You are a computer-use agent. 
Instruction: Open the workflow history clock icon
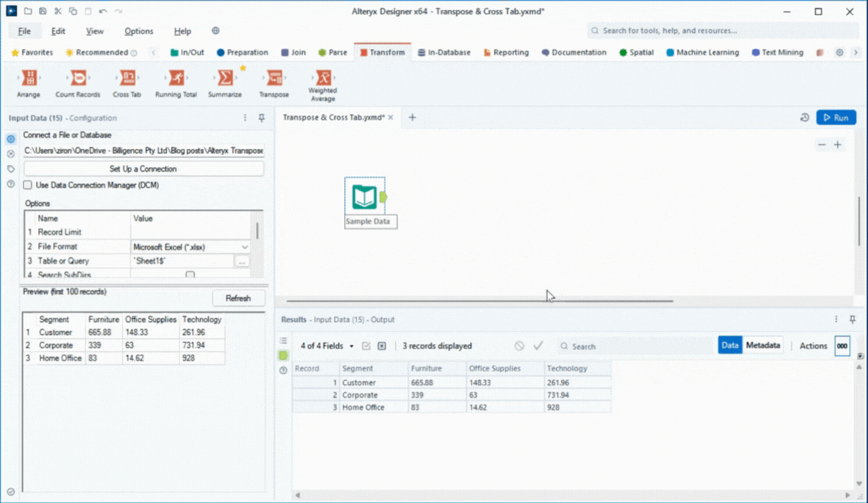[805, 117]
